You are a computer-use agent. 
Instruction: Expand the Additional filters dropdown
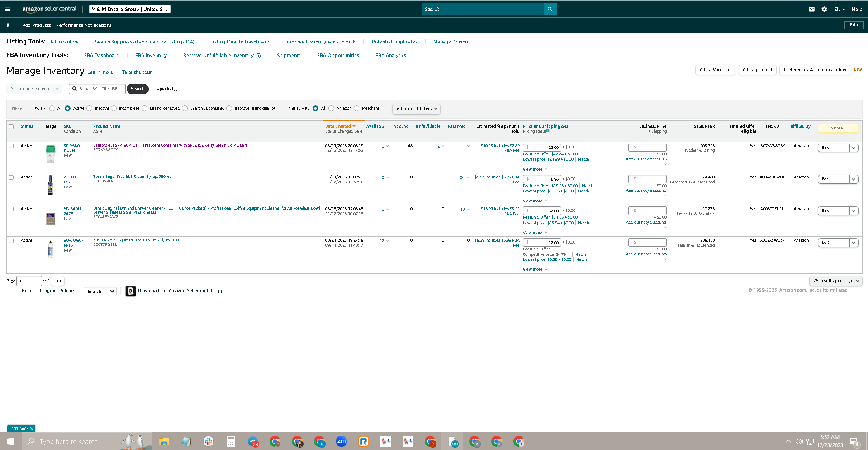pyautogui.click(x=416, y=109)
